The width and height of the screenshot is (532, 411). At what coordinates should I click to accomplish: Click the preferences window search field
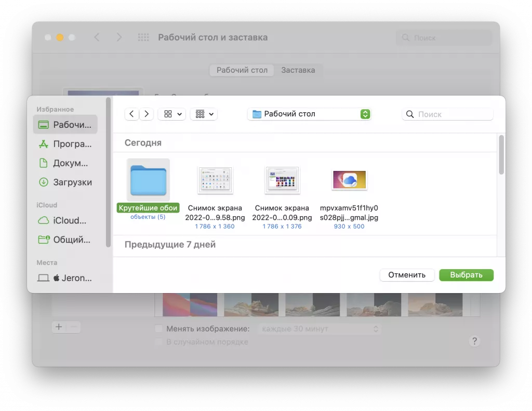coord(444,38)
